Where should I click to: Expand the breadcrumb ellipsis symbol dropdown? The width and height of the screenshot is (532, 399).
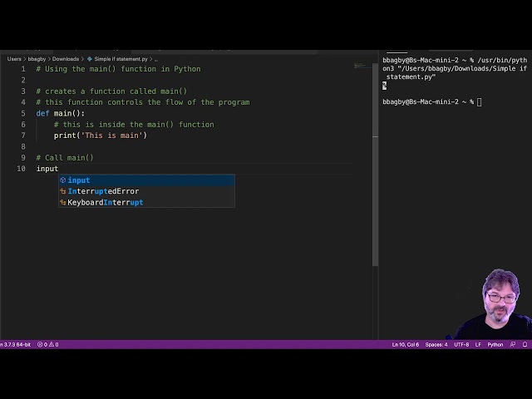point(156,59)
